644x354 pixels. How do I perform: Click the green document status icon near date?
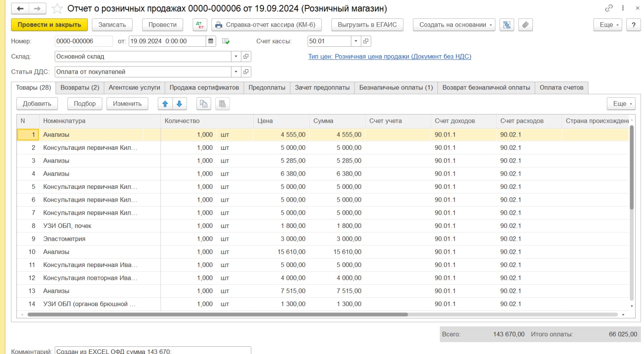coord(226,41)
